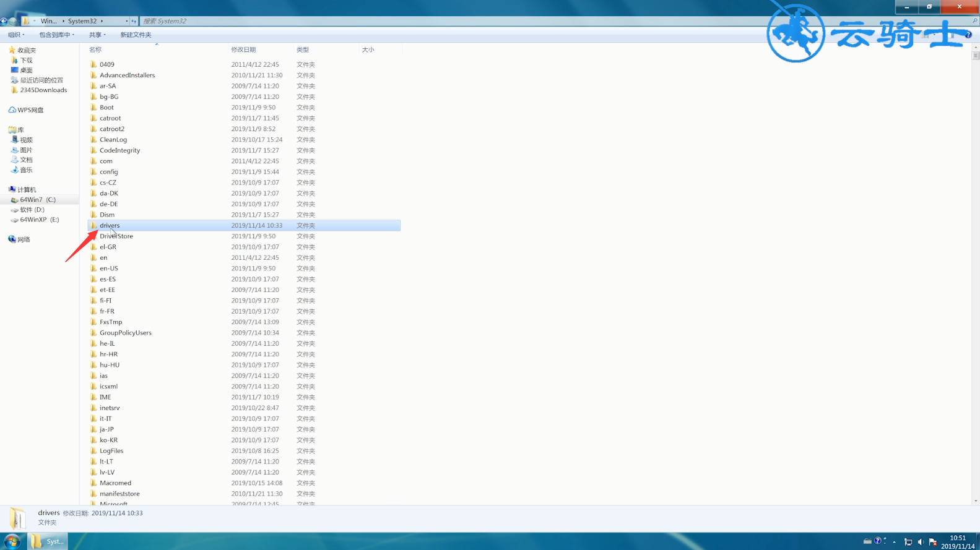
Task: Select the ja-JP folder
Action: point(106,429)
